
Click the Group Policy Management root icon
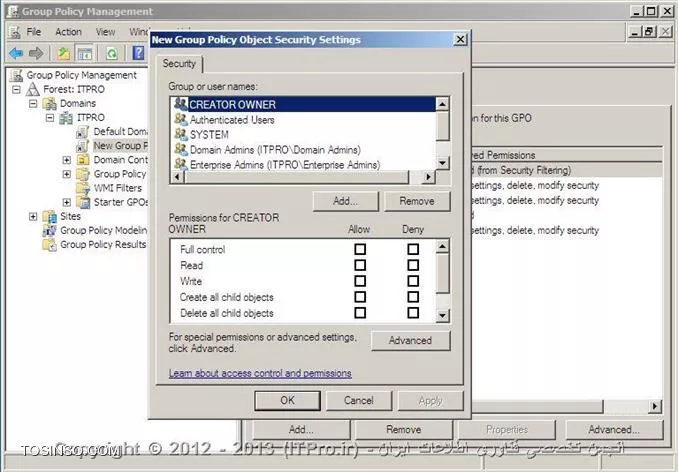click(16, 75)
